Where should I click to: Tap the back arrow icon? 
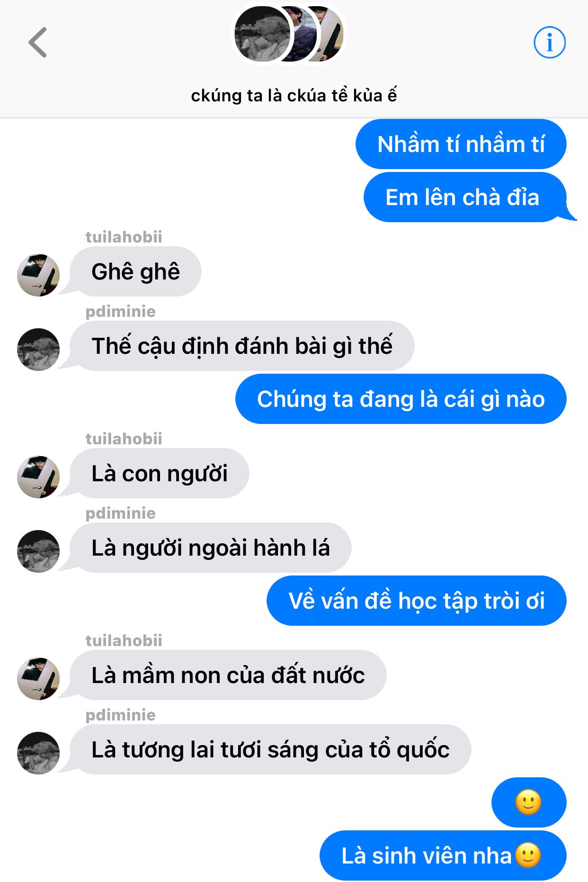38,43
